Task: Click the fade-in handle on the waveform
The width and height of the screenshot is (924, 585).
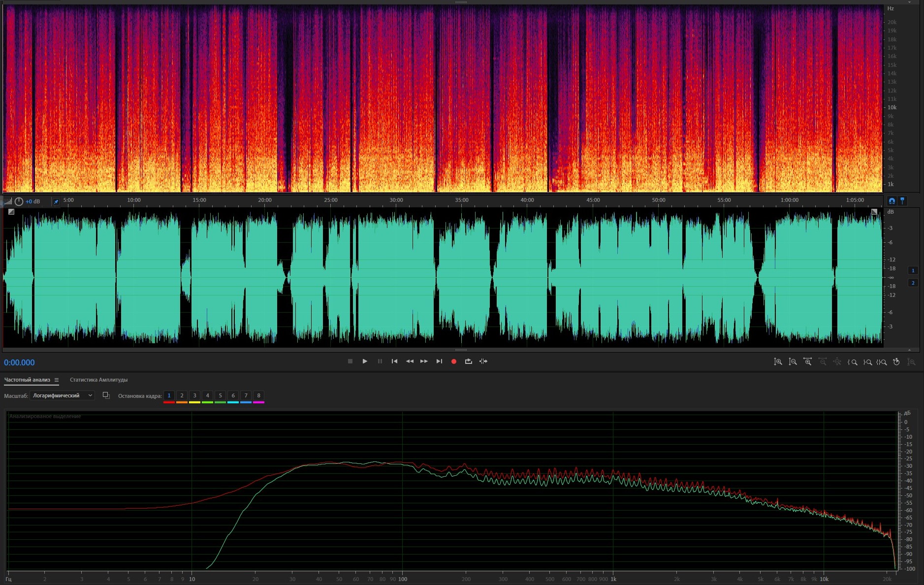Action: coord(11,212)
